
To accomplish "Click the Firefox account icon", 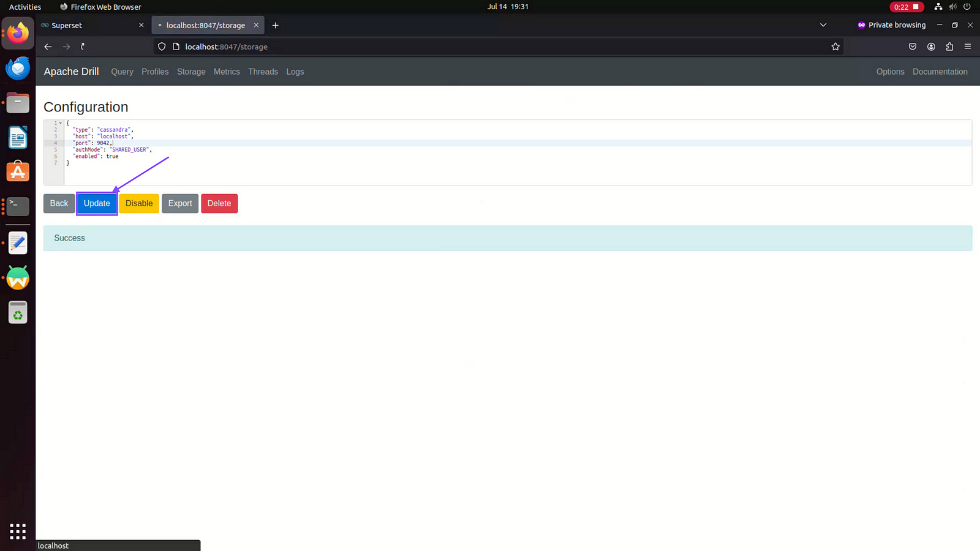I will pos(931,47).
